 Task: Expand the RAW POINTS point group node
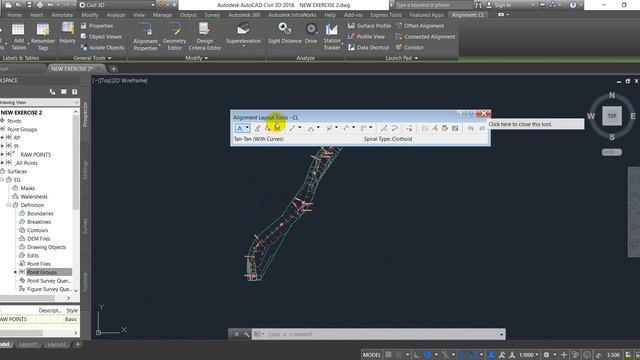pos(2,154)
